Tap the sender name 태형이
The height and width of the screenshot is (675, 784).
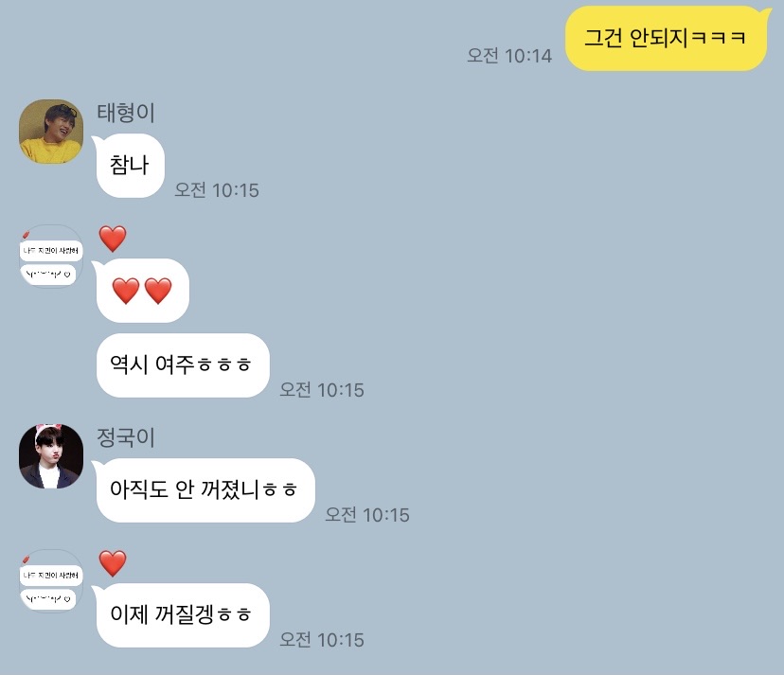click(x=126, y=113)
